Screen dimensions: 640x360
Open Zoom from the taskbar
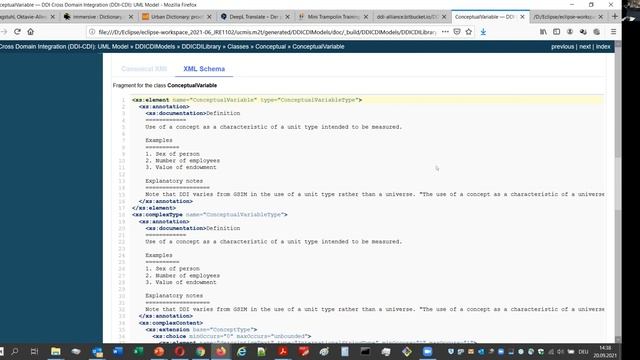tap(427, 351)
